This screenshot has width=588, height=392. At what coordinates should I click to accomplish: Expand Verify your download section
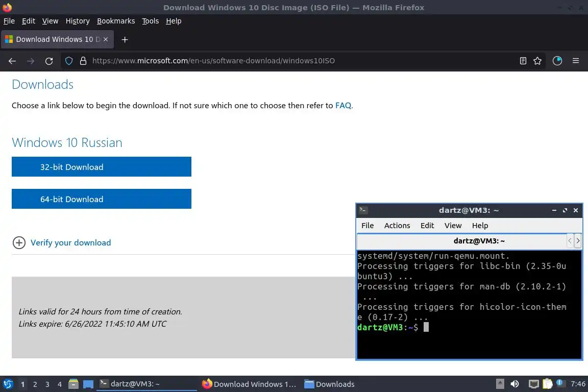19,242
